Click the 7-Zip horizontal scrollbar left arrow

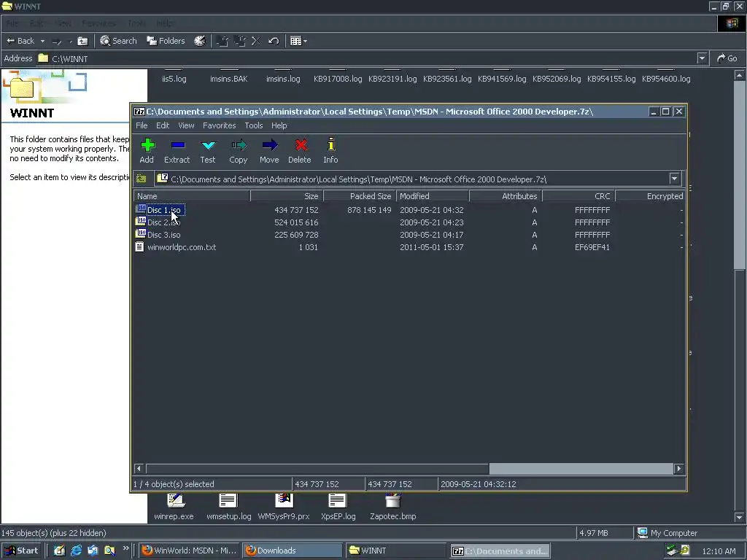pos(139,469)
